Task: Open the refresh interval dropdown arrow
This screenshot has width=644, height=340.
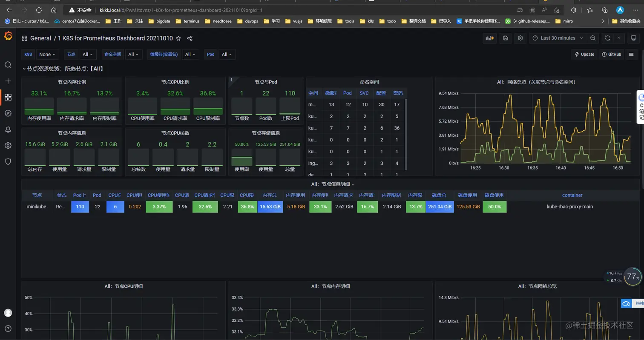Action: pos(619,38)
